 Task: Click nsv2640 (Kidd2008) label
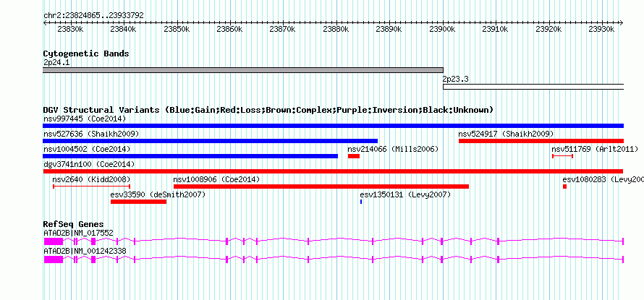pos(91,180)
